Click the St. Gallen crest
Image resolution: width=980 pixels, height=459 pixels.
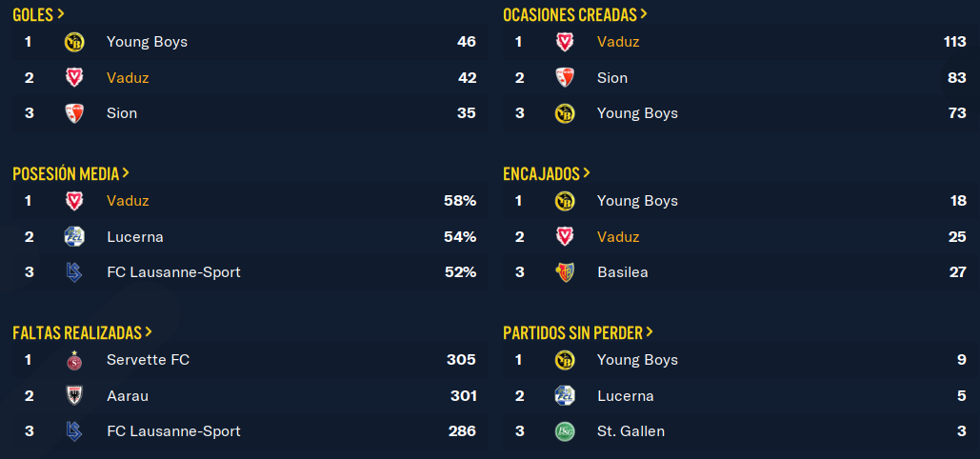[x=565, y=431]
